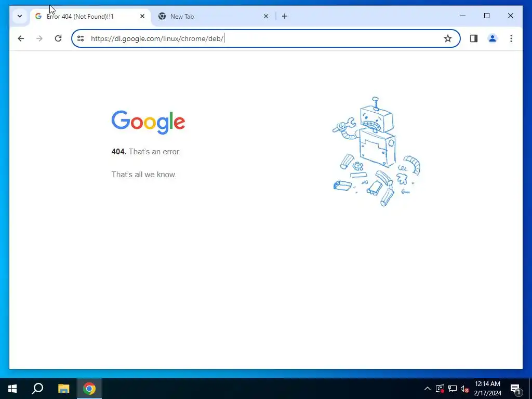Open a new tab with plus button

tap(284, 16)
